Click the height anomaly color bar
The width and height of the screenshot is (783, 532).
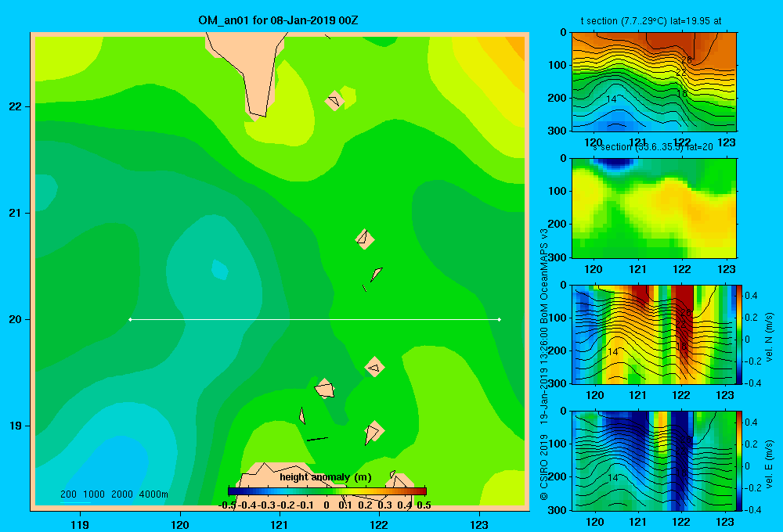[327, 491]
